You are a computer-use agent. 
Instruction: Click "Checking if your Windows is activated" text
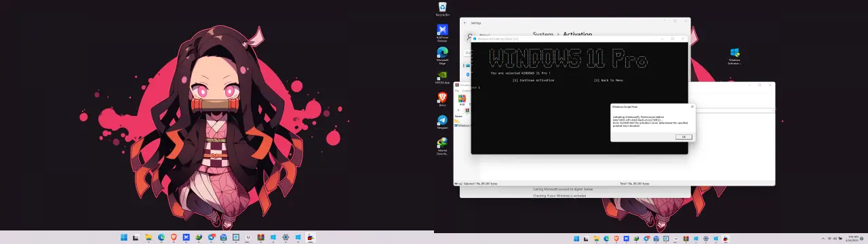click(x=559, y=195)
